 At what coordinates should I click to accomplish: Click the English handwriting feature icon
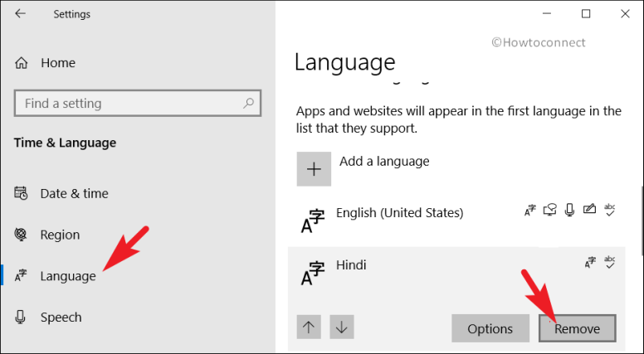tap(589, 211)
